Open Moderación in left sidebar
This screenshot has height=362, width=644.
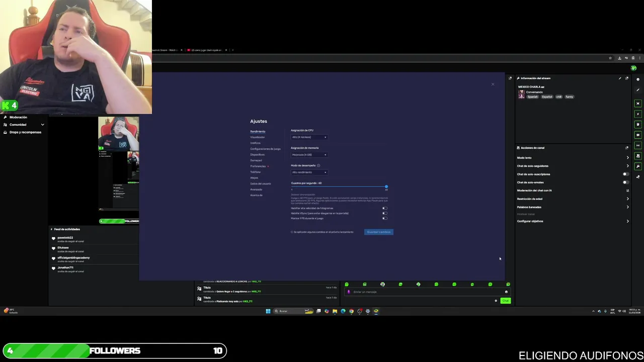click(x=18, y=117)
